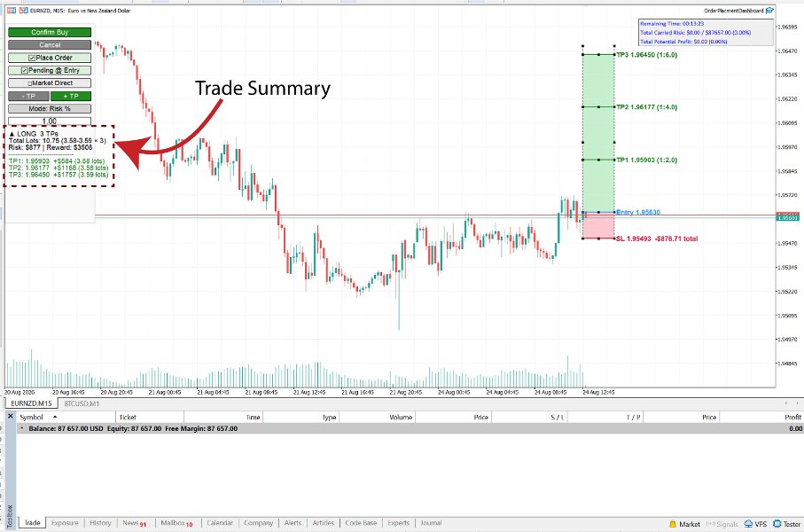Click the 'TP3: 1.96450 +$1757' summary line
This screenshot has height=532, width=804.
(59, 175)
